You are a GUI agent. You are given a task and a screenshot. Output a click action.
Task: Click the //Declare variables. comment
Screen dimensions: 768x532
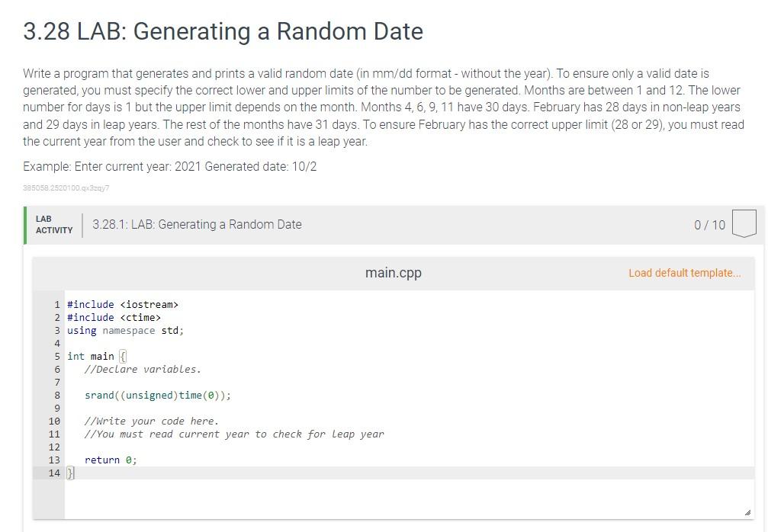coord(143,370)
